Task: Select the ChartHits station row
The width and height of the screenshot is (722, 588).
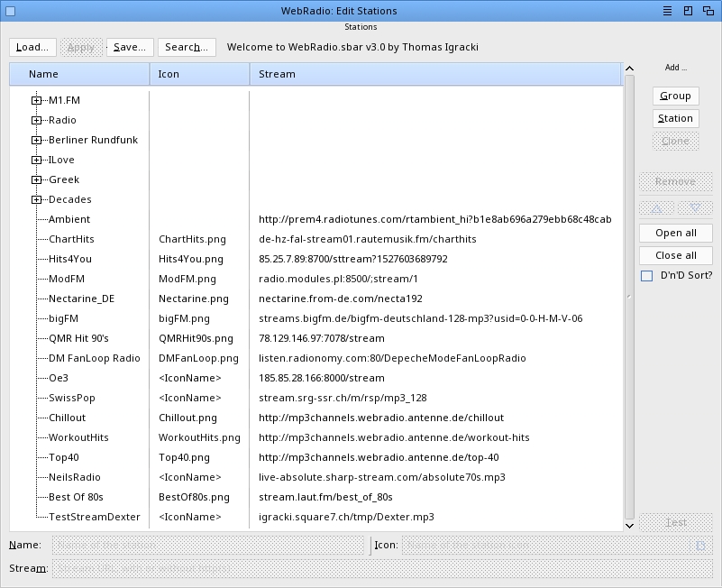Action: (x=72, y=239)
